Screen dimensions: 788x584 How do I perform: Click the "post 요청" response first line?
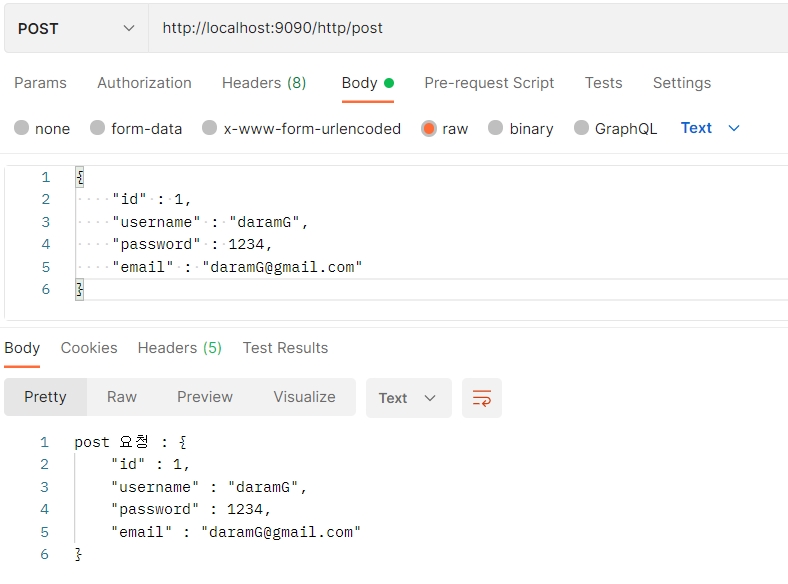coord(131,442)
